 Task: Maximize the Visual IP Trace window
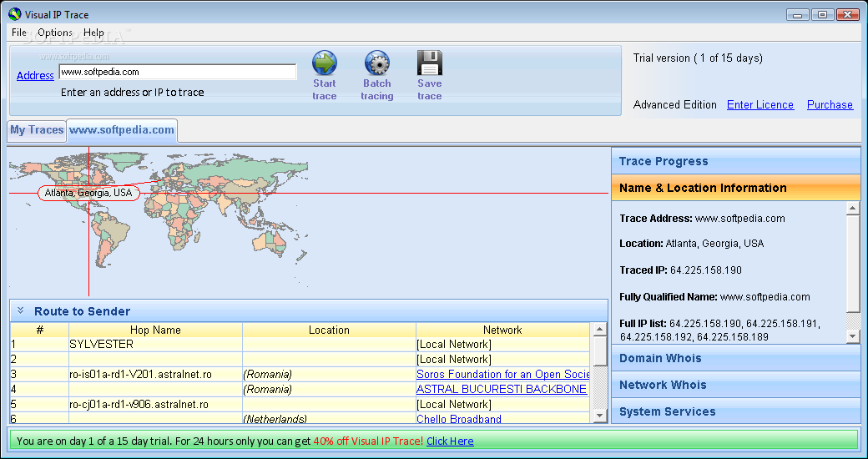point(823,15)
